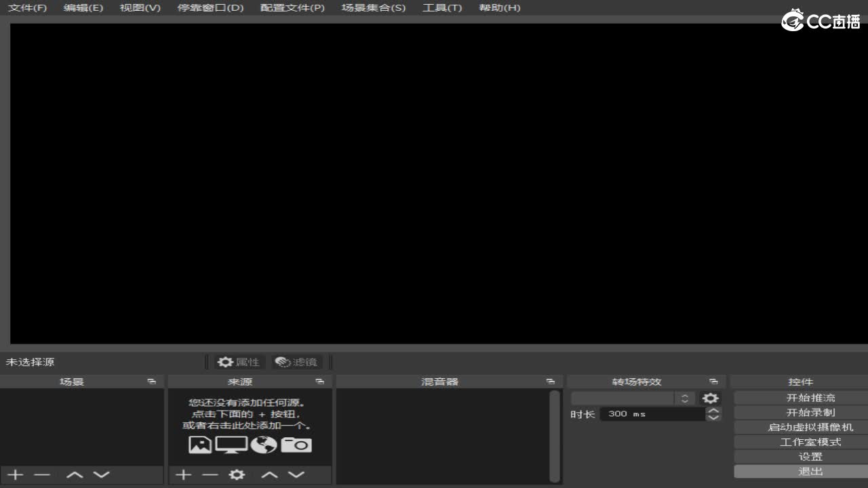
Task: Decrease transition duration with down arrow
Action: click(713, 418)
